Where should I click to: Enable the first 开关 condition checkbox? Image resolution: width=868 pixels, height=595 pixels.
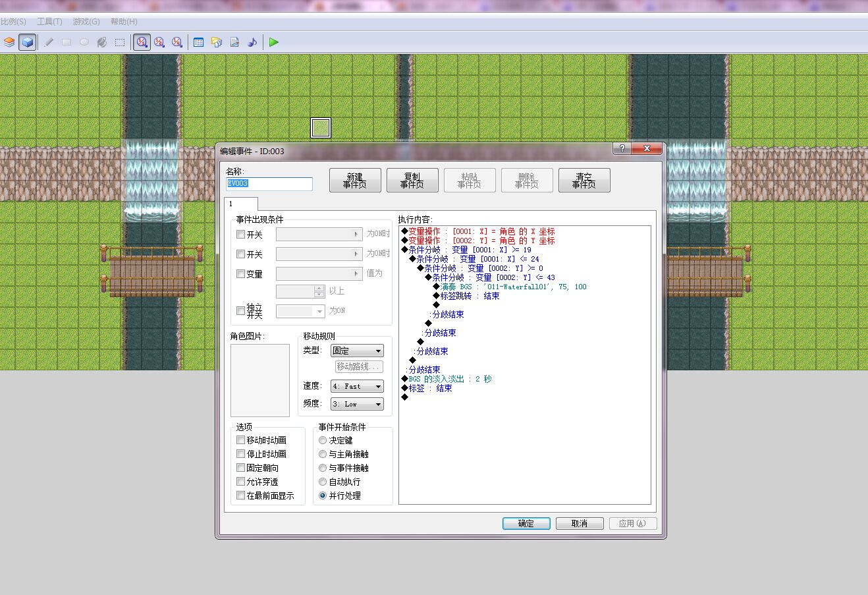[x=240, y=235]
